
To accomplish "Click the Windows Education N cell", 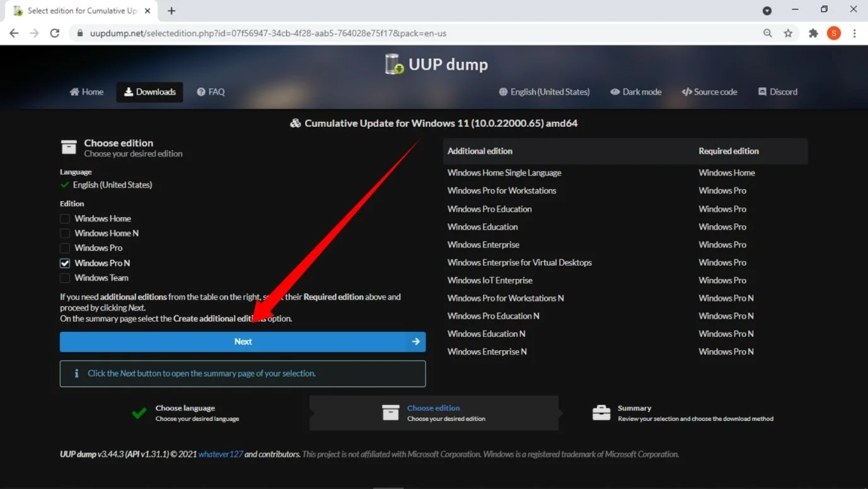I will click(486, 334).
